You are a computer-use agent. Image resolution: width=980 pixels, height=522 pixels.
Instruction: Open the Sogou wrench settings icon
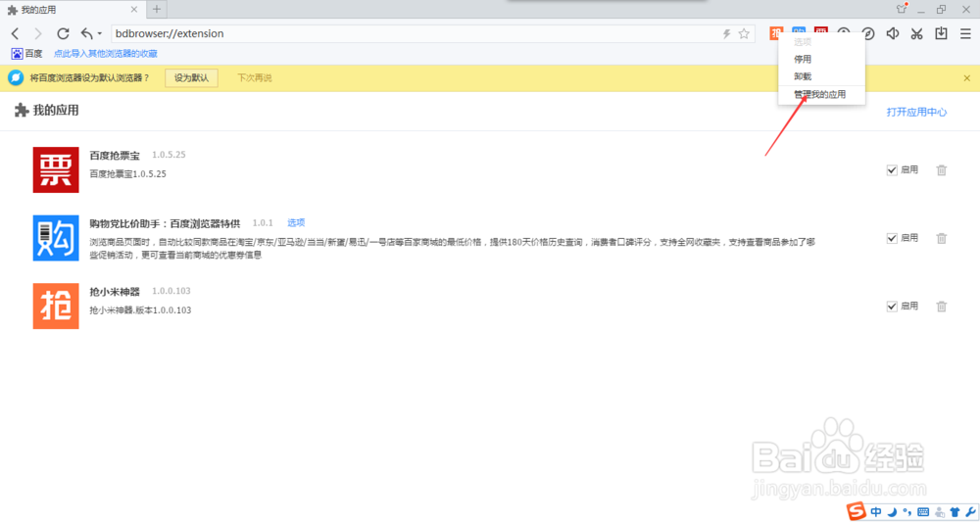tap(970, 512)
